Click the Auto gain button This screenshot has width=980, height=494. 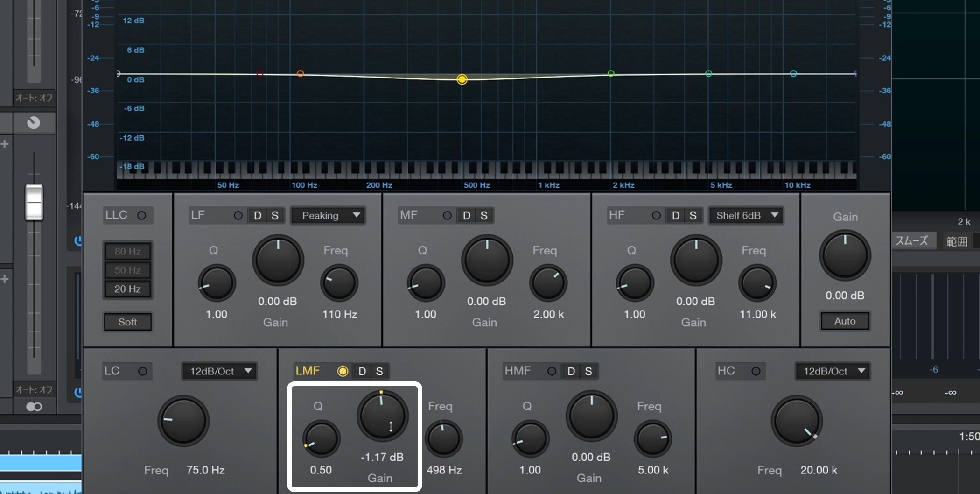point(845,321)
